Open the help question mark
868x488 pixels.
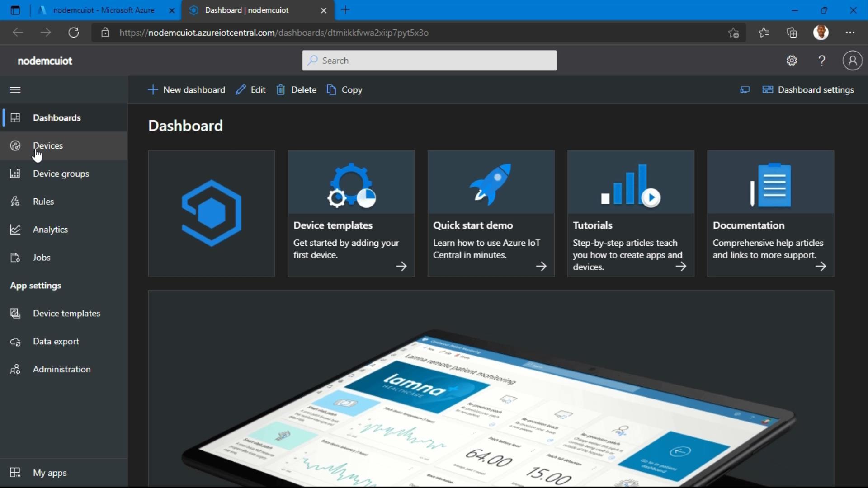822,61
